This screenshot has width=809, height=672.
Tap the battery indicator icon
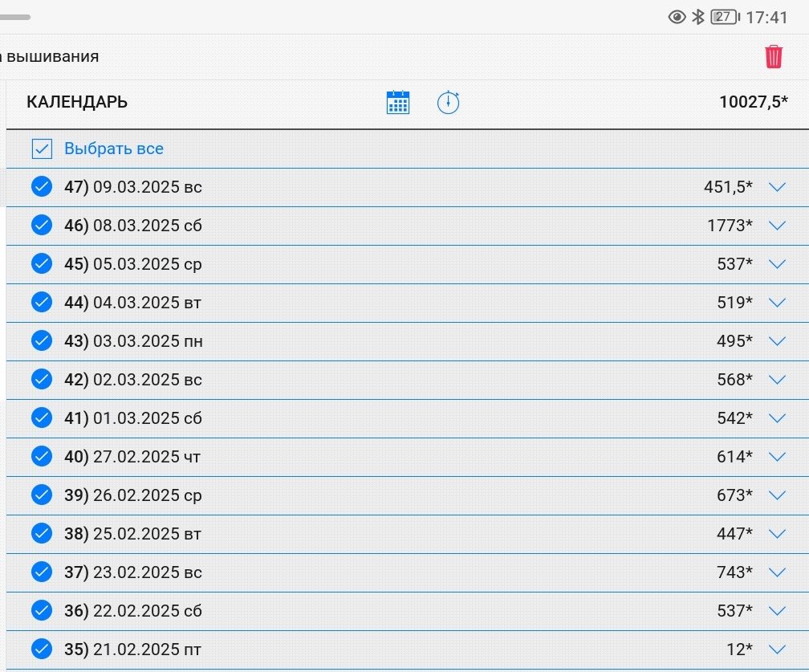pyautogui.click(x=724, y=17)
